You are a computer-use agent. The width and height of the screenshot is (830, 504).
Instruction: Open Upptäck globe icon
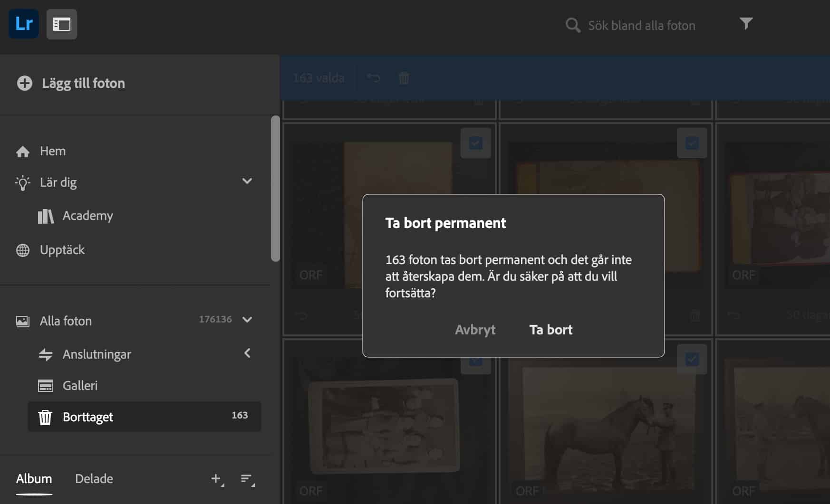[x=23, y=250]
